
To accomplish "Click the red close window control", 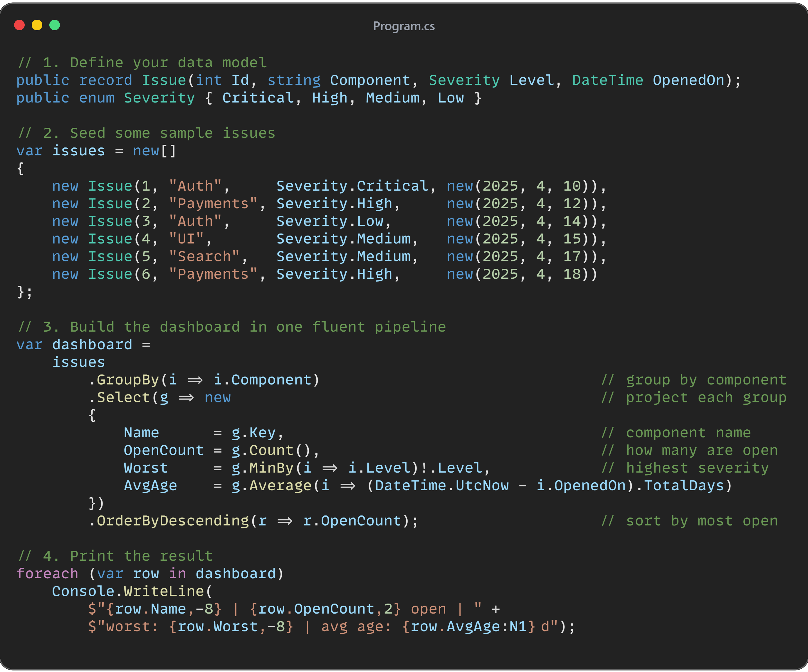I will (19, 25).
